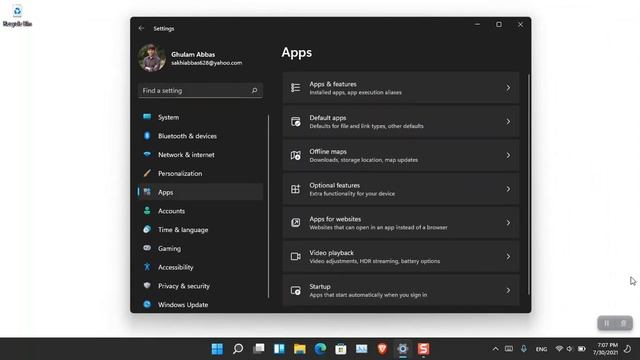This screenshot has height=360, width=640.
Task: Select Apps in the sidebar
Action: pos(200,192)
